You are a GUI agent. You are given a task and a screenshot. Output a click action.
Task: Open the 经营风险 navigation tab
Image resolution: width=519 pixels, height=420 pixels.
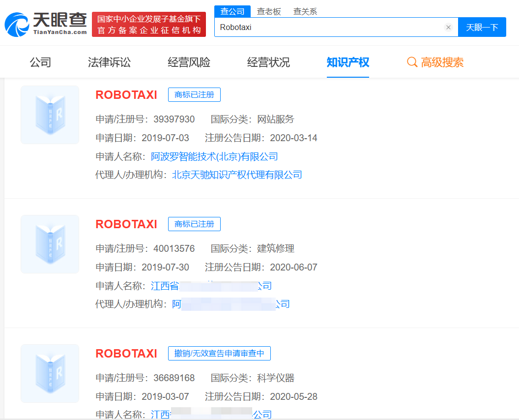pyautogui.click(x=188, y=62)
